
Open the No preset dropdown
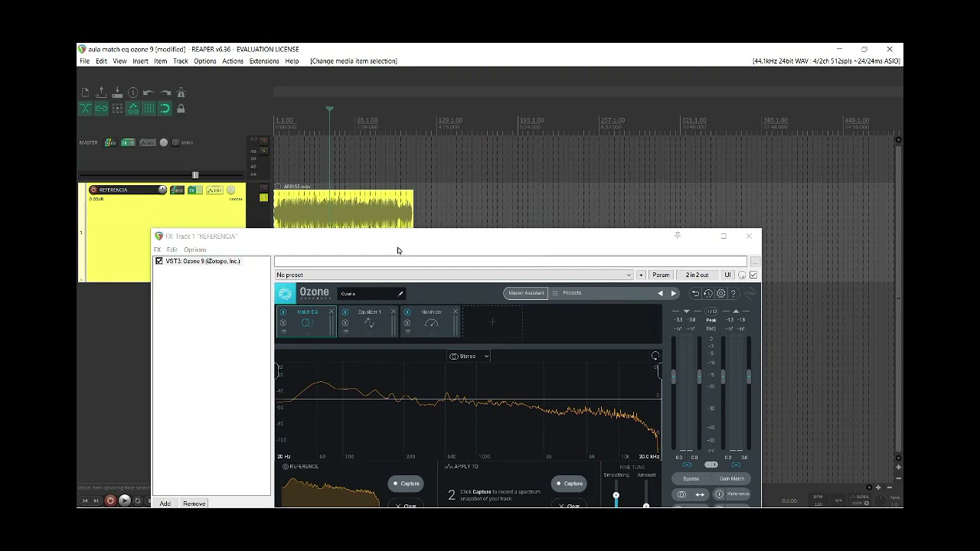(454, 275)
